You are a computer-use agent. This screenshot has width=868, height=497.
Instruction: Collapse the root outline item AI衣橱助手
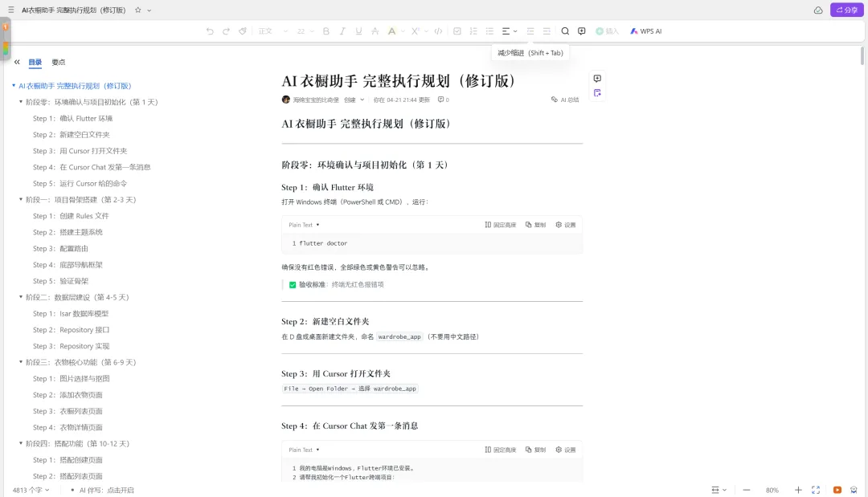(14, 86)
